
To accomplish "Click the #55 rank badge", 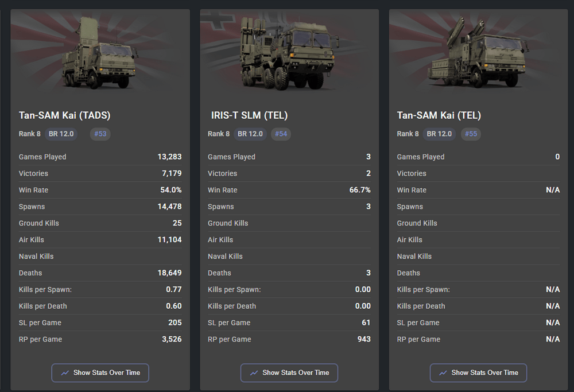I will tap(471, 134).
